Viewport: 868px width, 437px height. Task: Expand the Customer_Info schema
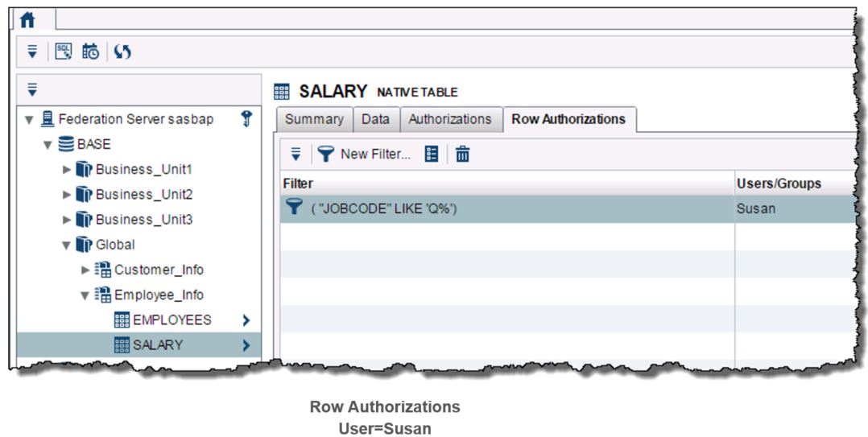point(86,270)
